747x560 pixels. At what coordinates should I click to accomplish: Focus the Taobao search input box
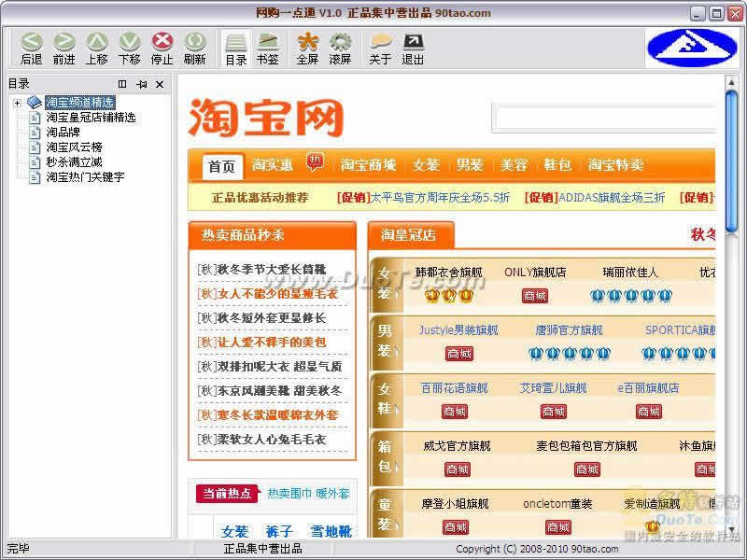pyautogui.click(x=604, y=119)
